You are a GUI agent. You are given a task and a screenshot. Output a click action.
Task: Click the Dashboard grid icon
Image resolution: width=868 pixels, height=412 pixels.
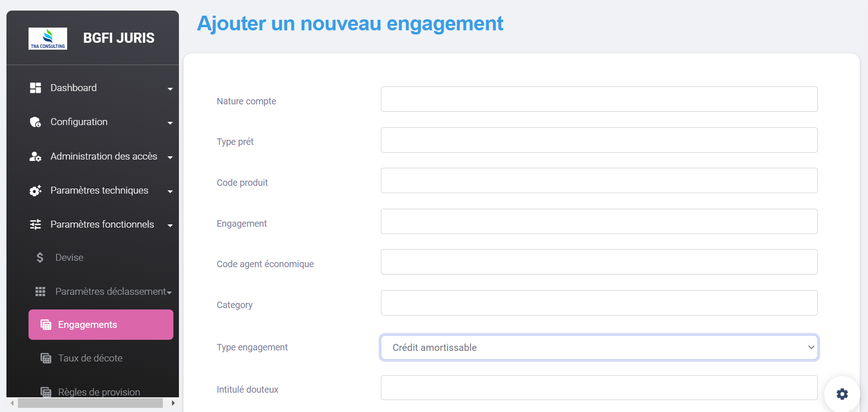coord(35,88)
